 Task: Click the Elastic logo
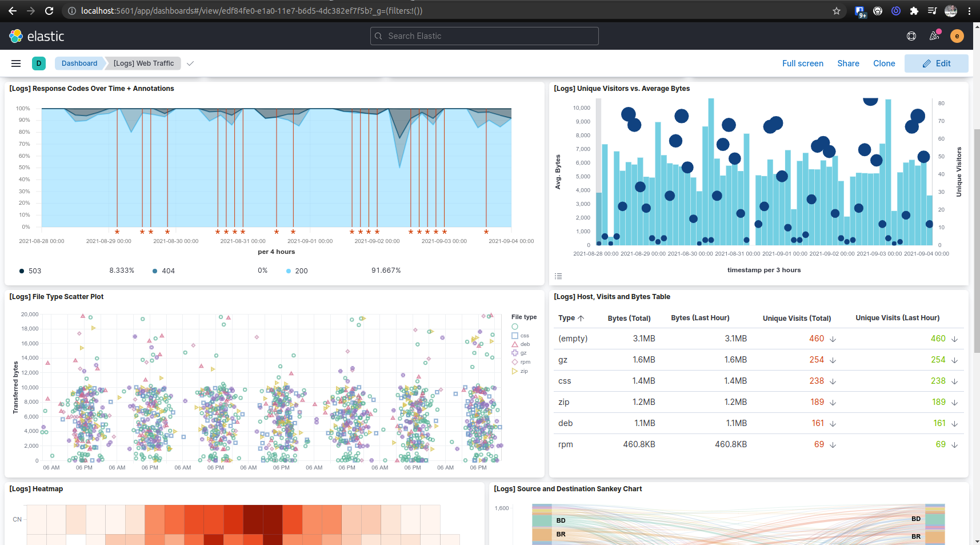[x=37, y=36]
